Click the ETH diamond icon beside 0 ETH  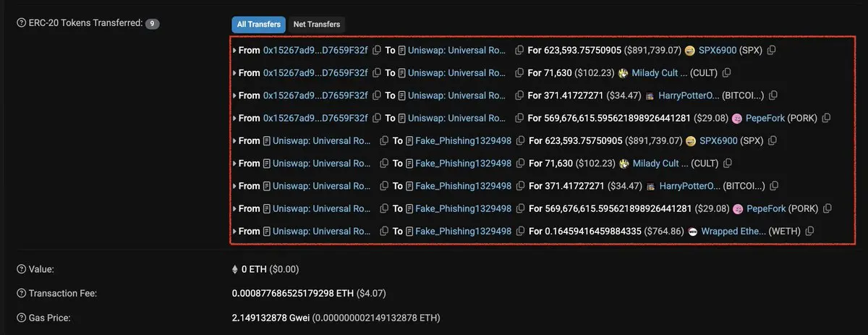pos(234,269)
